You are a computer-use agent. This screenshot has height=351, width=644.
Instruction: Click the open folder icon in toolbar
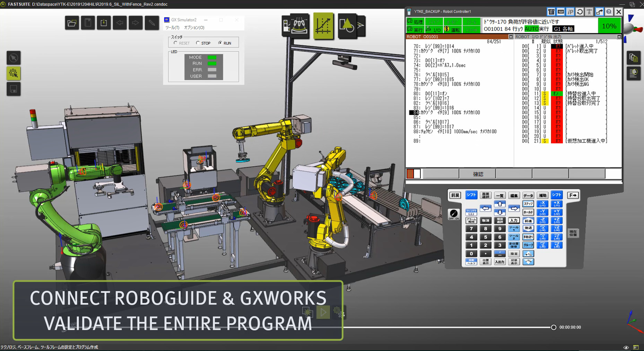72,23
